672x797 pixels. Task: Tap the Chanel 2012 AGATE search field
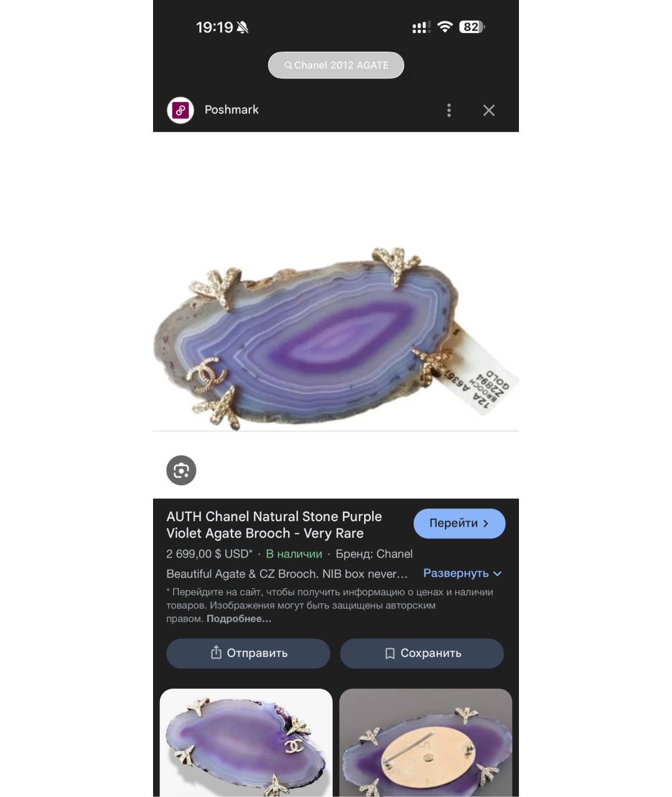click(x=336, y=65)
